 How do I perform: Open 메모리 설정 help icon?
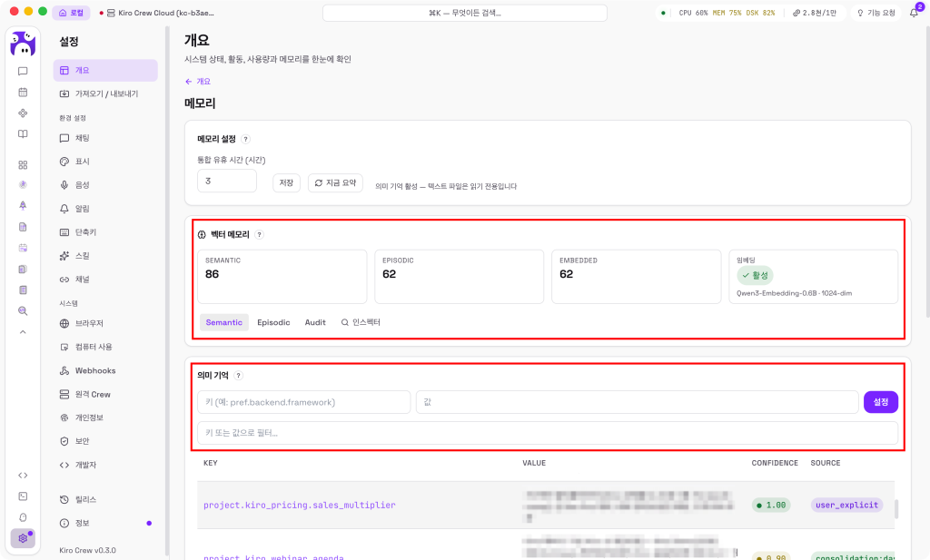click(x=245, y=139)
